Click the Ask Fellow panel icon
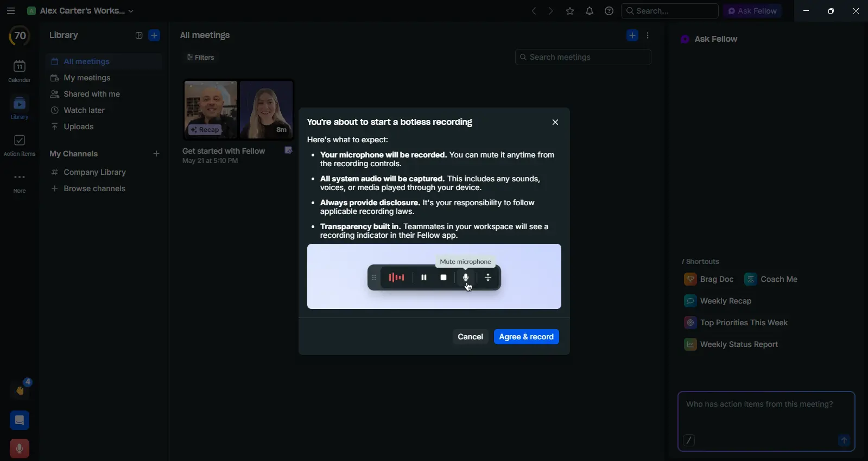868x461 pixels. point(685,39)
